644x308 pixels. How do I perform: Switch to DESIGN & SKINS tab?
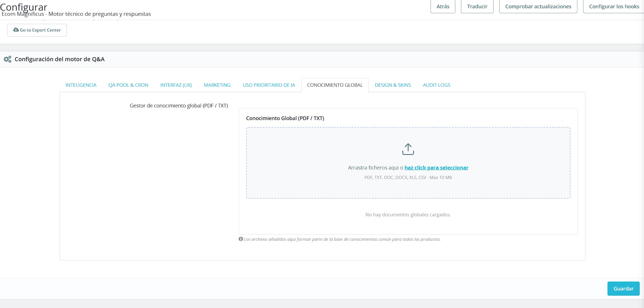pos(393,85)
